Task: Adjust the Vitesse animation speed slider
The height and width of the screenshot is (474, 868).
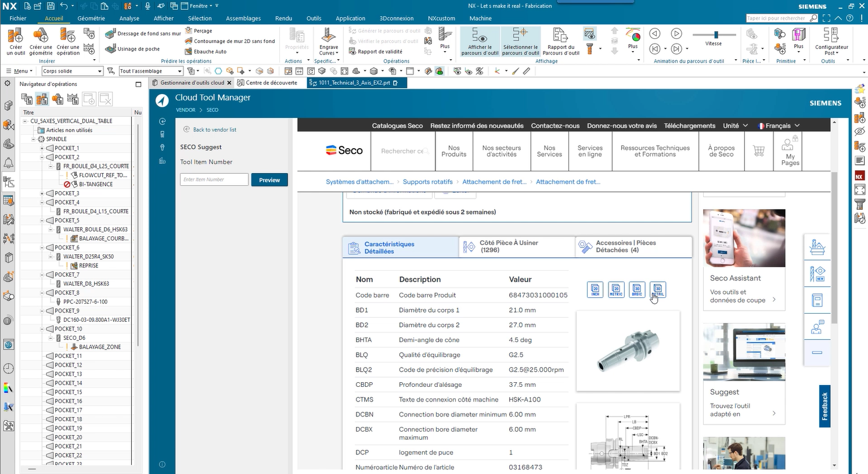Action: coord(716,34)
